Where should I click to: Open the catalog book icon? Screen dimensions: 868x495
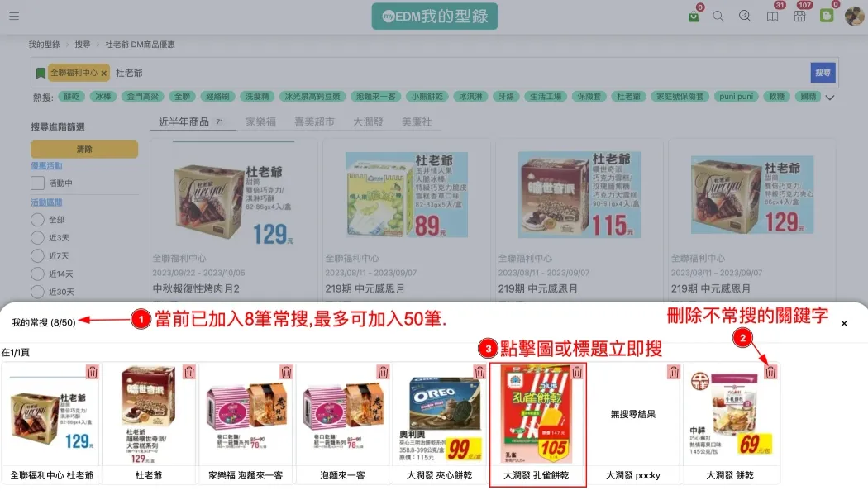click(x=772, y=17)
